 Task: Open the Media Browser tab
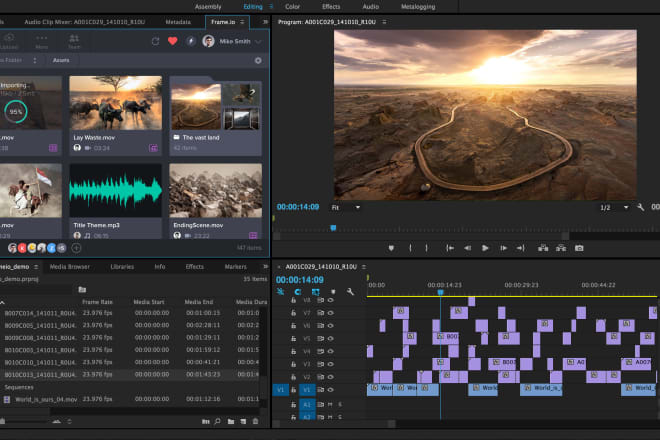tap(71, 267)
